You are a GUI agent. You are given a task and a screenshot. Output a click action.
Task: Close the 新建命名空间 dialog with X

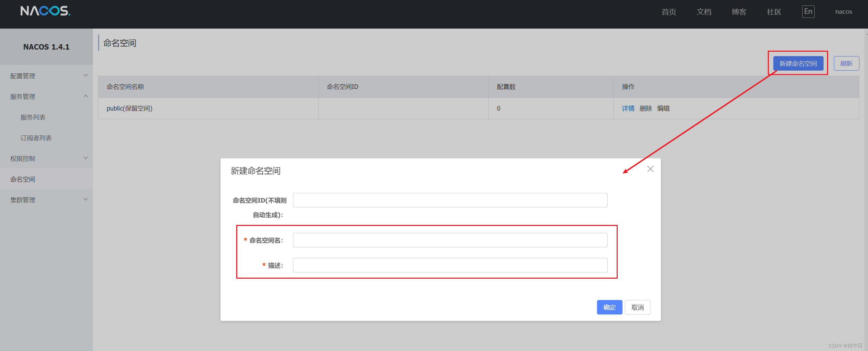(650, 169)
